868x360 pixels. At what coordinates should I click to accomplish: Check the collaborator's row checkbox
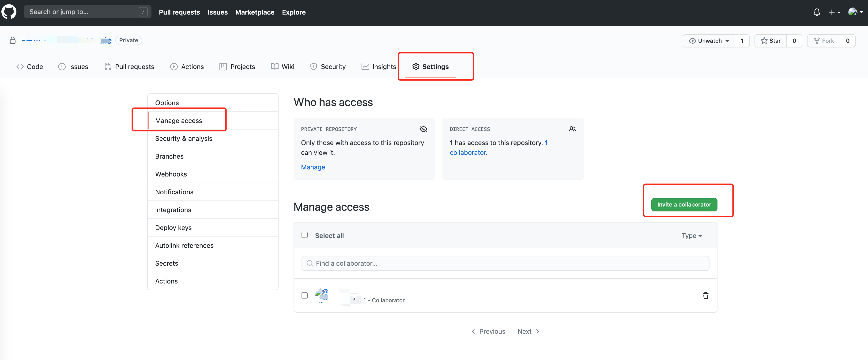pos(304,295)
